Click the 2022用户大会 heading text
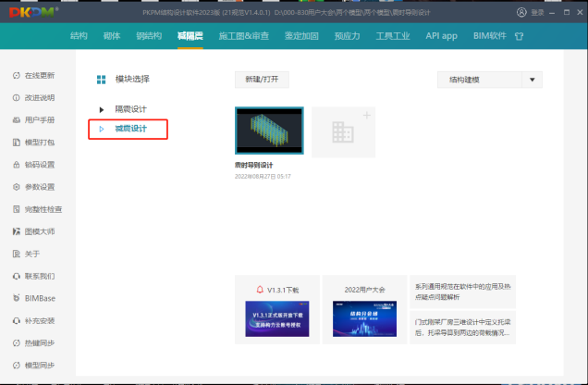Screen dimensions: 588x385 (364, 290)
